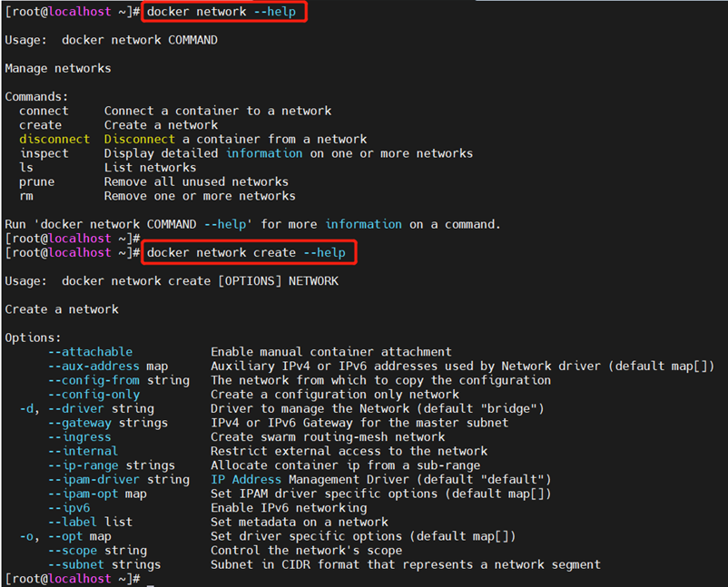Image resolution: width=728 pixels, height=587 pixels.
Task: Click the last prompt's cursor input area
Action: pos(151,580)
